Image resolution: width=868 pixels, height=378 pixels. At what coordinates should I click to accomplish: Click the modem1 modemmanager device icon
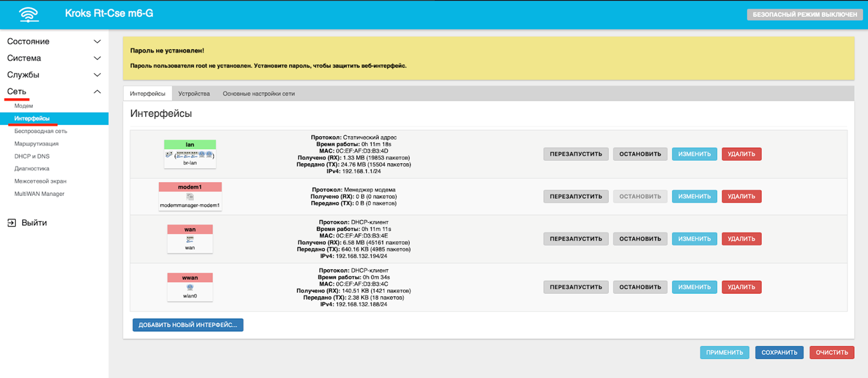coord(190,197)
